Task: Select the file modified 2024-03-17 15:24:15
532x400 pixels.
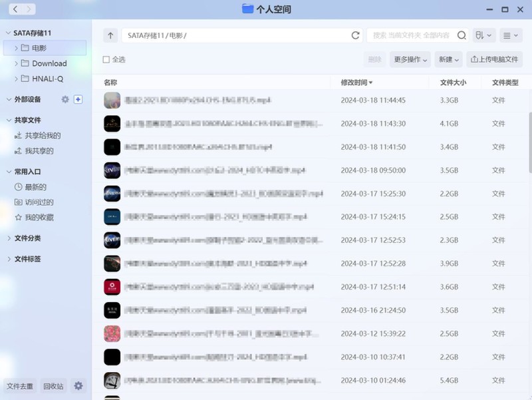Action: [311, 216]
